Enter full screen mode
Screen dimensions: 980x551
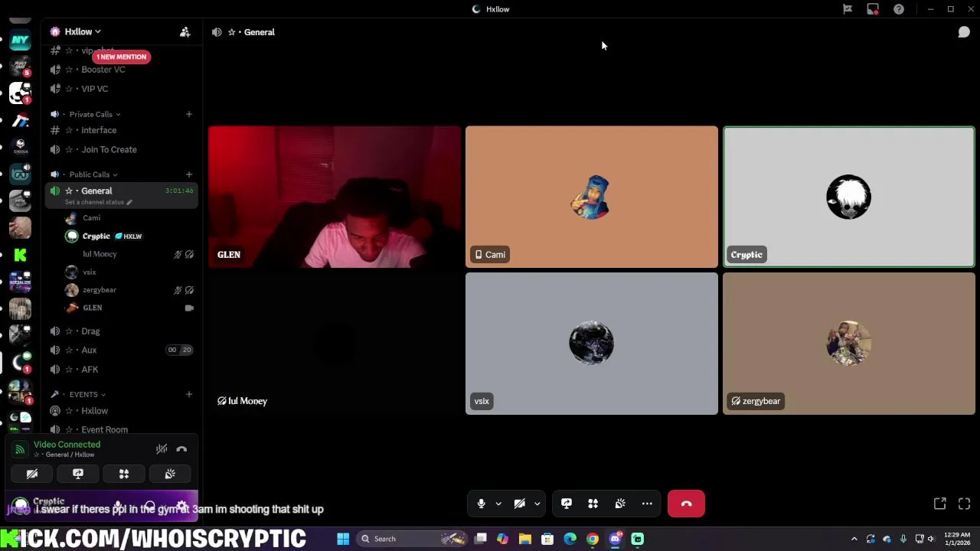[964, 504]
